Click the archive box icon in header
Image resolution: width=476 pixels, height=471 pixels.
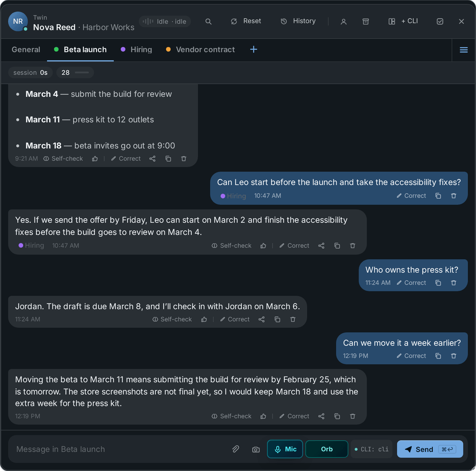[x=366, y=22]
